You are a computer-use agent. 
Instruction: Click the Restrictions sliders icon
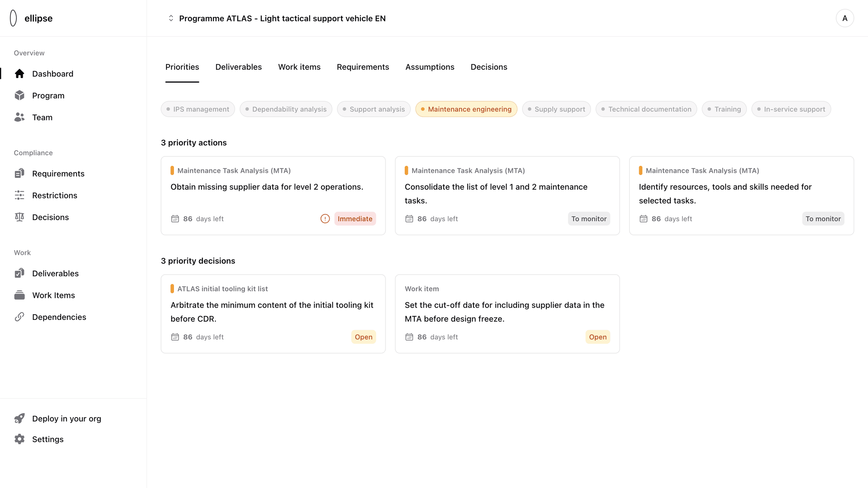click(x=20, y=195)
